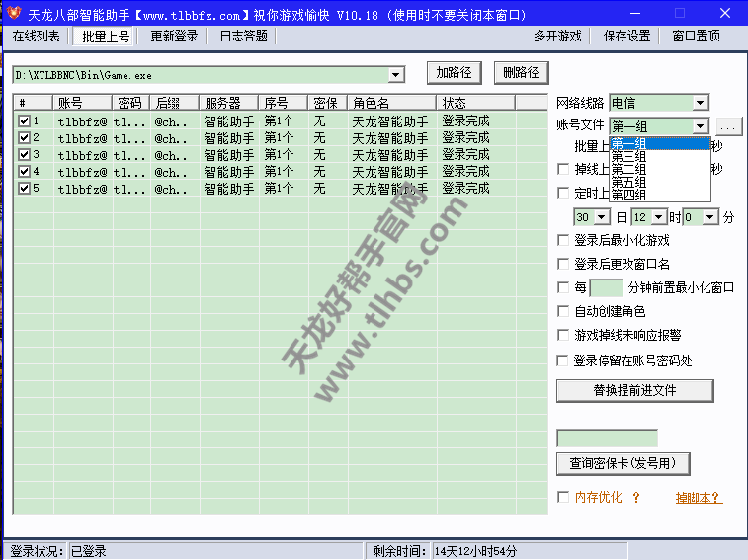Open the minute dropdown showing 0
This screenshot has width=748, height=560.
coord(710,217)
